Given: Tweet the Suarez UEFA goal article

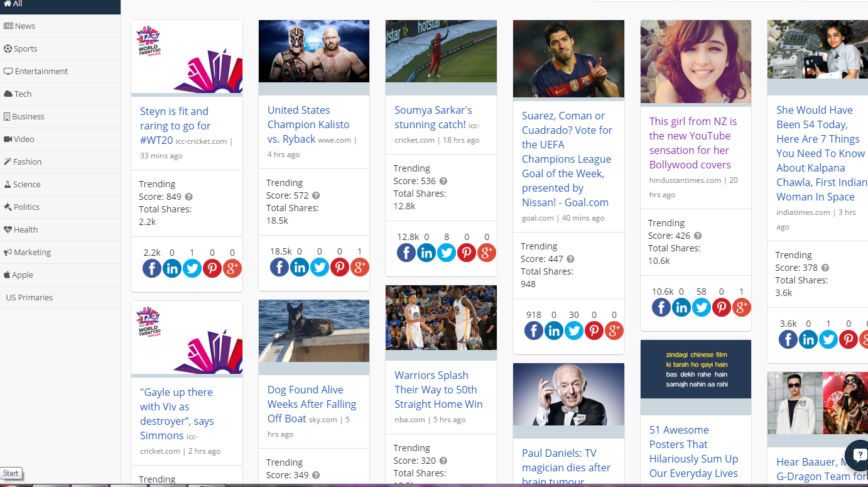Looking at the screenshot, I should (574, 331).
